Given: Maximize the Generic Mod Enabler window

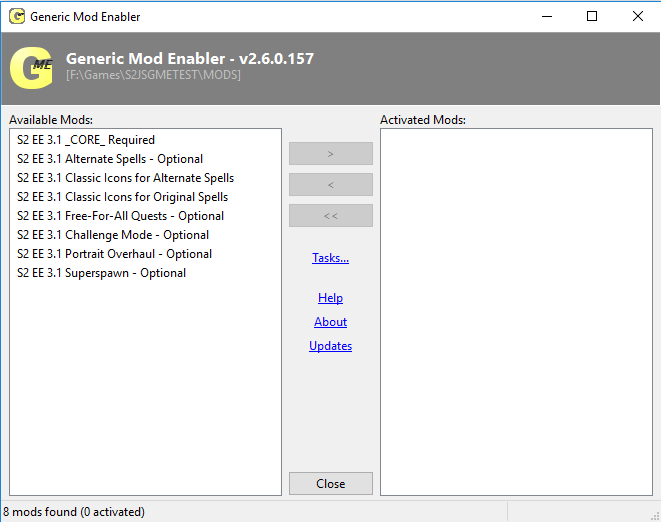Looking at the screenshot, I should click(x=592, y=16).
